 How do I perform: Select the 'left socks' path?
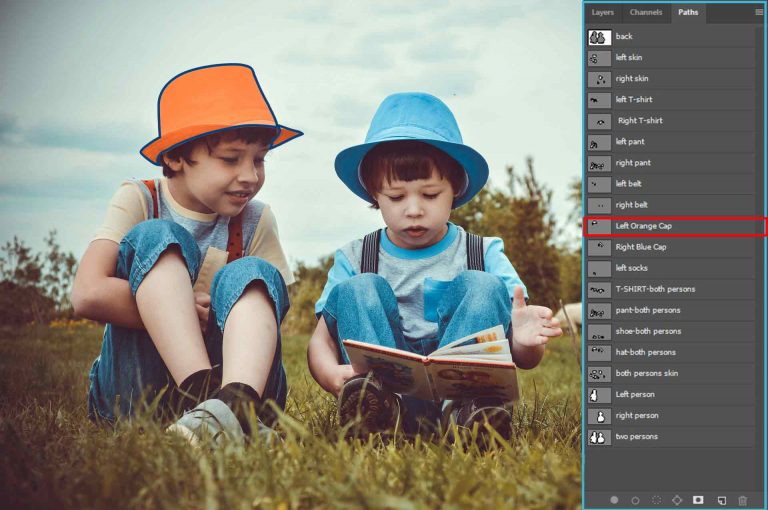pyautogui.click(x=671, y=268)
